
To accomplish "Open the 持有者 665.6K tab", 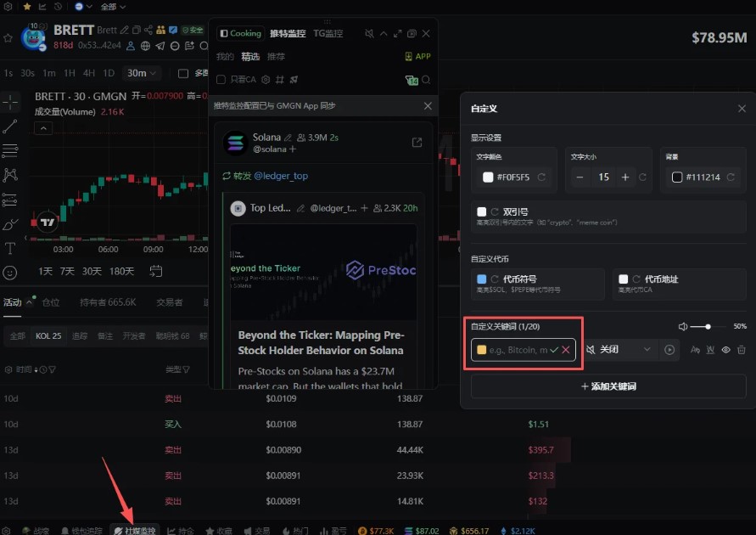I will [x=108, y=302].
